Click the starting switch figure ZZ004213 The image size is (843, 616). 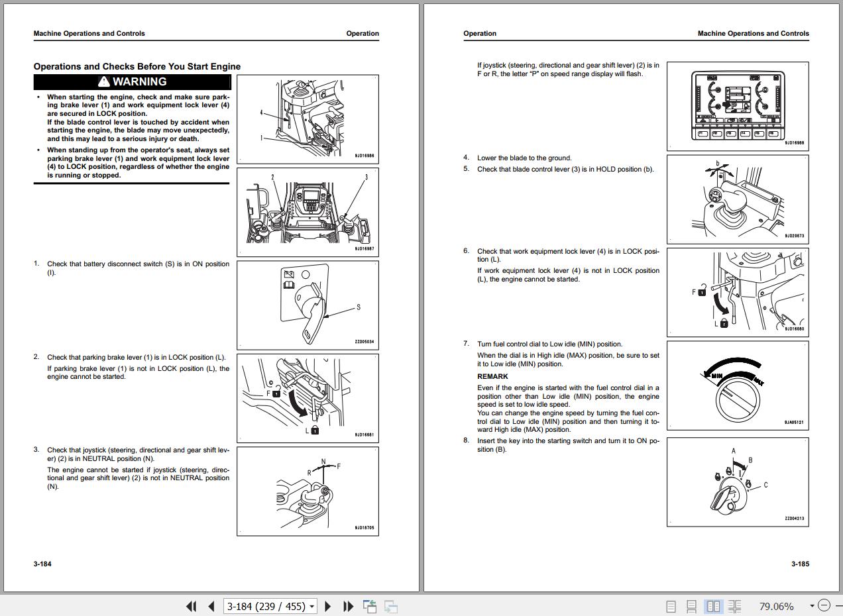click(x=738, y=482)
